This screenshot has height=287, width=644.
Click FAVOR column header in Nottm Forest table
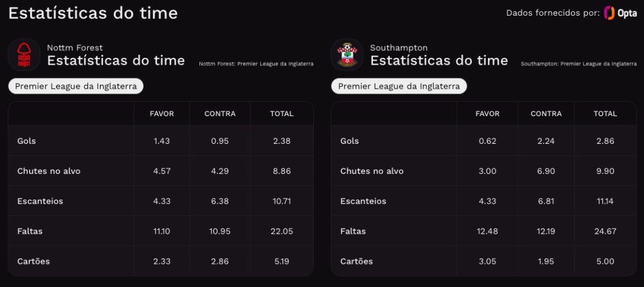point(162,114)
